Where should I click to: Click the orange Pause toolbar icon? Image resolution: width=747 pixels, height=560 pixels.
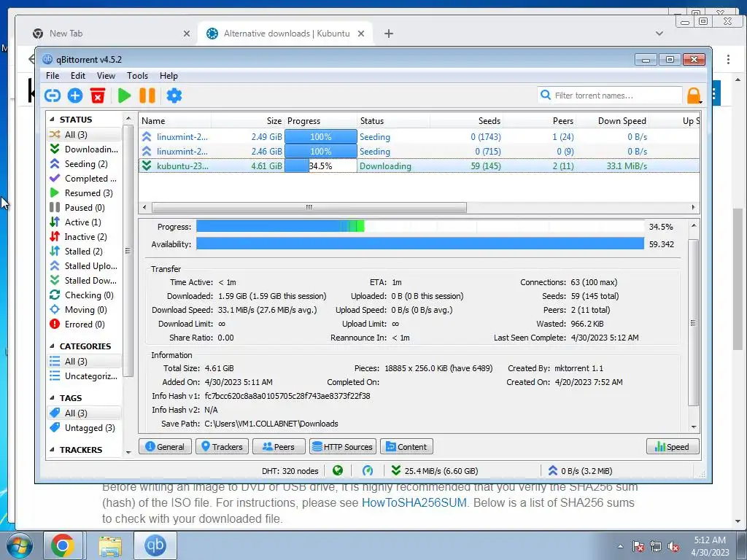click(147, 96)
